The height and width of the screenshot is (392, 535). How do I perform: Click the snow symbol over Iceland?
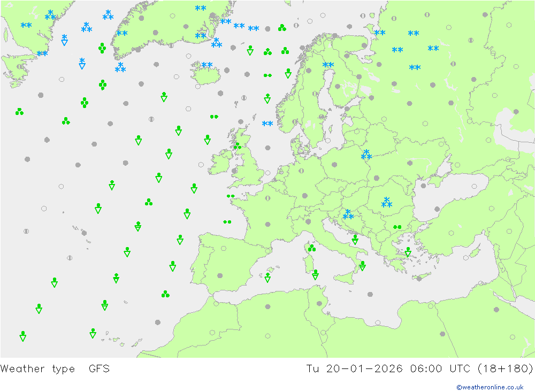[x=207, y=65]
